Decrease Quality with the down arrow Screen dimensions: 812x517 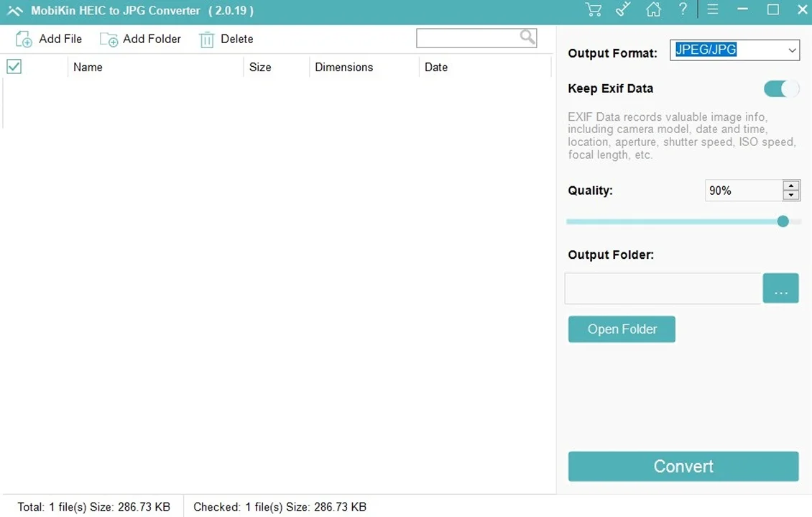coord(791,196)
